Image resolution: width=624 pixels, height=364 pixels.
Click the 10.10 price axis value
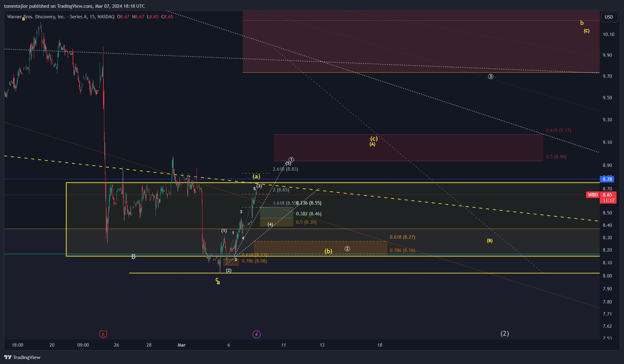[608, 34]
